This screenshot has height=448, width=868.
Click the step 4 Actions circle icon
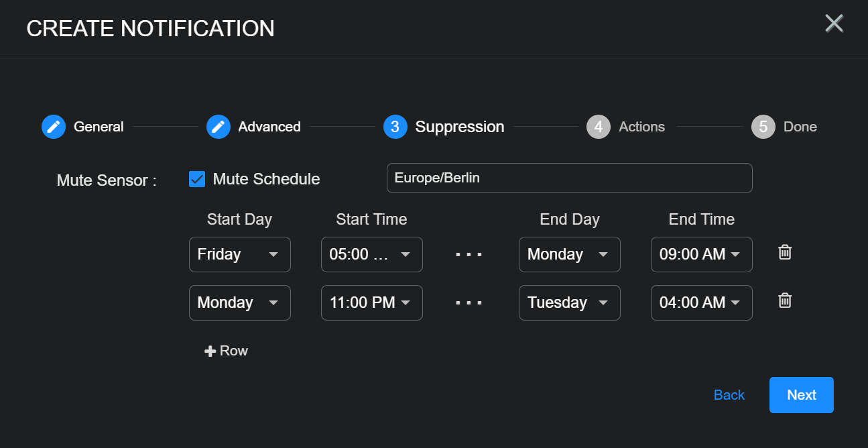[x=599, y=127]
